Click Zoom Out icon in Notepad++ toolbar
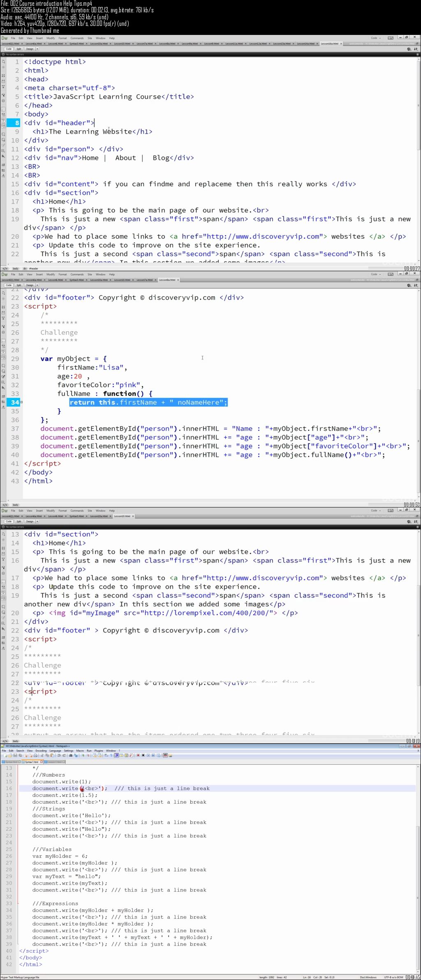421x980 pixels. point(88,755)
